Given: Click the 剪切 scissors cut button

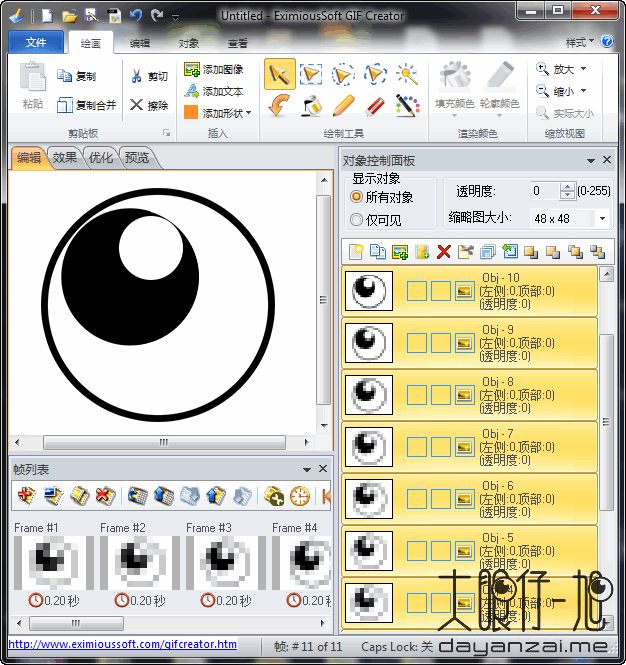Looking at the screenshot, I should coord(149,76).
